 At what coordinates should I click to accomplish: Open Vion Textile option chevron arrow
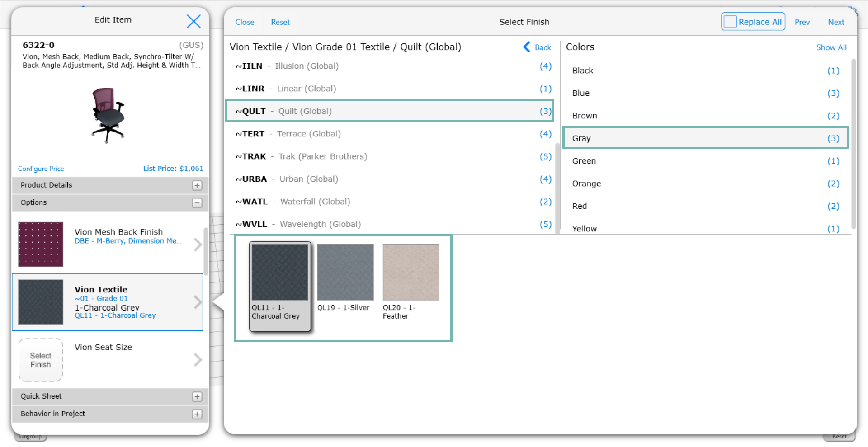[198, 302]
